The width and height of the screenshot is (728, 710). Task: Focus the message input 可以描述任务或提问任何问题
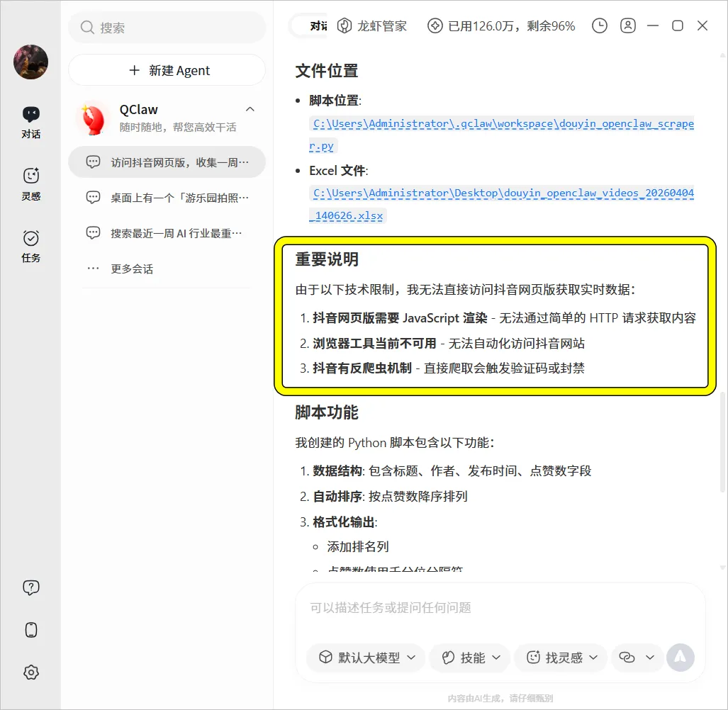[x=500, y=608]
